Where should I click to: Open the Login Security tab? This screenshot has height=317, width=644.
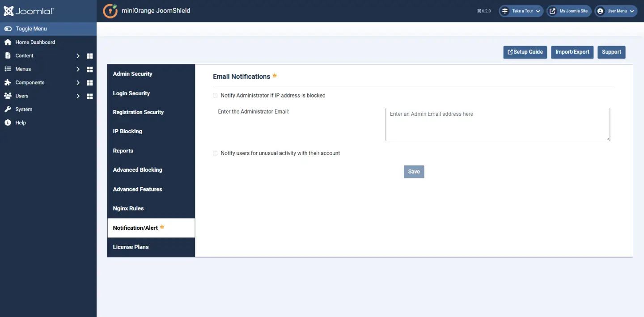[151, 93]
